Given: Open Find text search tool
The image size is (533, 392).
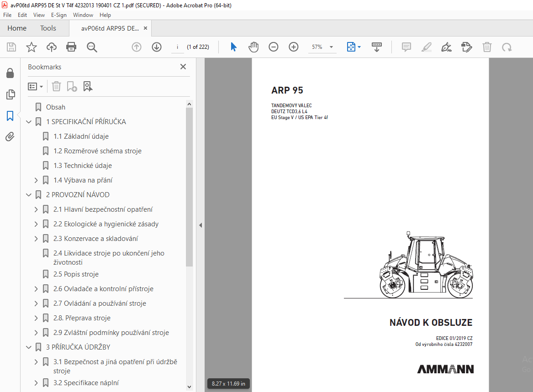Looking at the screenshot, I should click(x=92, y=47).
